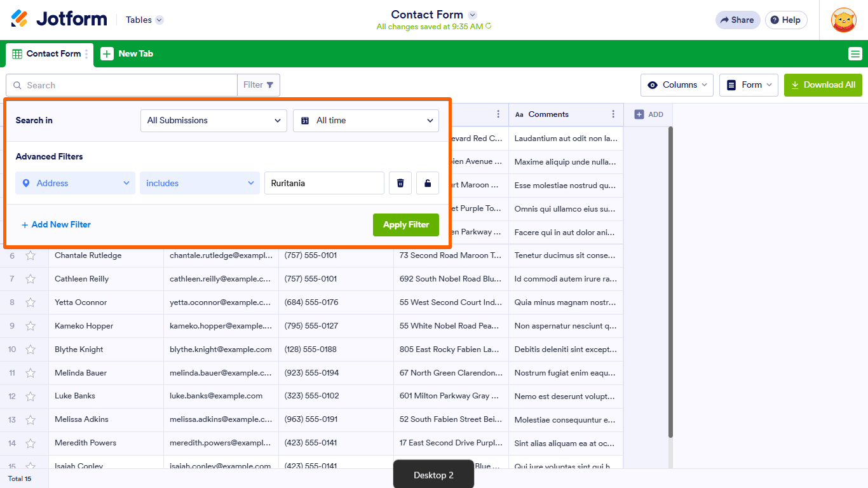Image resolution: width=868 pixels, height=488 pixels.
Task: Click the Apply Filter button
Action: (405, 225)
